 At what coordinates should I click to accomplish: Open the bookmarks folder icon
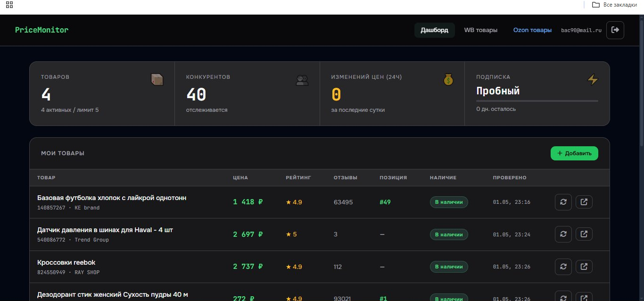pyautogui.click(x=596, y=5)
